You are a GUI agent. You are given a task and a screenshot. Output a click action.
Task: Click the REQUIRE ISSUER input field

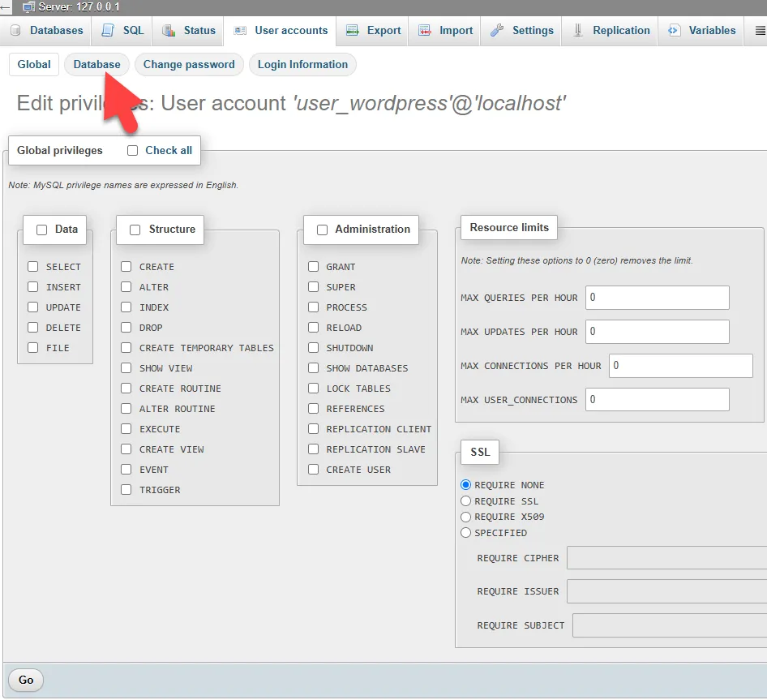pyautogui.click(x=666, y=591)
